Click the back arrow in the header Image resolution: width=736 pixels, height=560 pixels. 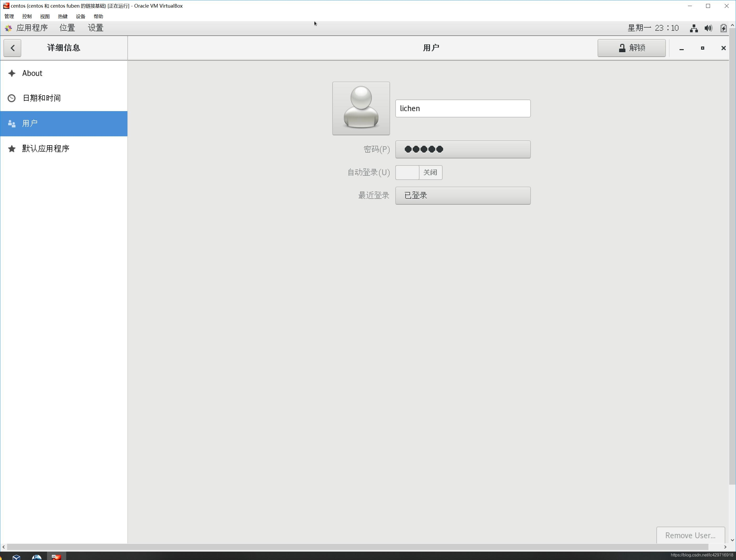point(12,48)
